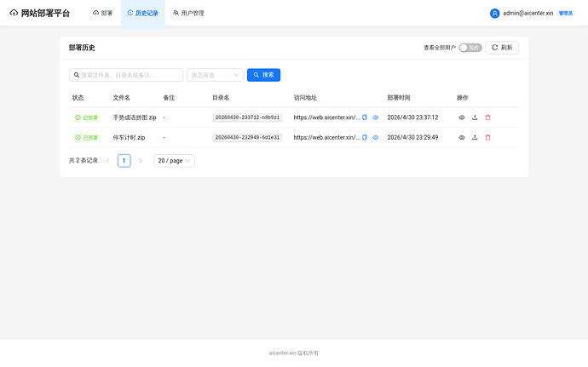Go to the previous page arrow
Viewport: 588px width, 367px height.
(107, 160)
